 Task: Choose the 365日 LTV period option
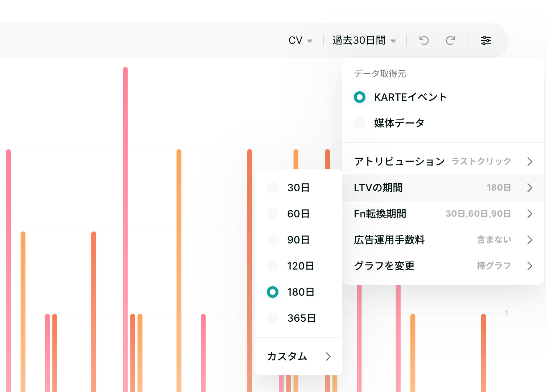pyautogui.click(x=299, y=318)
